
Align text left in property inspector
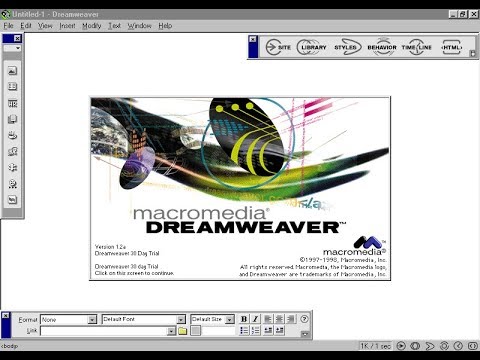pyautogui.click(x=268, y=319)
